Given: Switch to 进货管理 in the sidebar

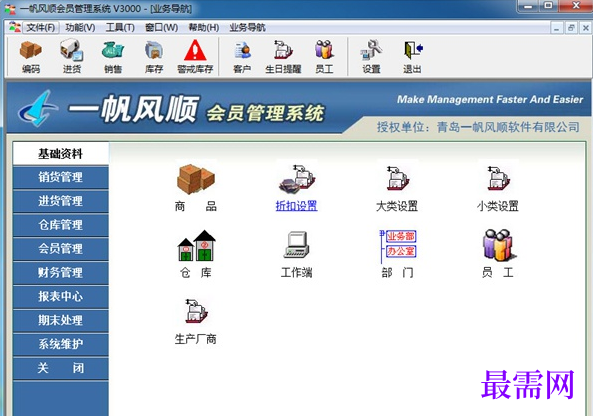Looking at the screenshot, I should point(61,201).
